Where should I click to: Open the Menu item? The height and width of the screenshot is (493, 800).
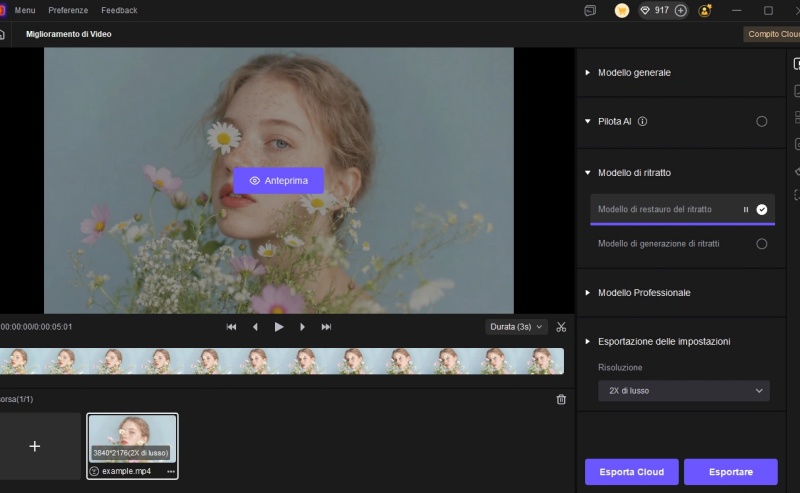(x=25, y=10)
